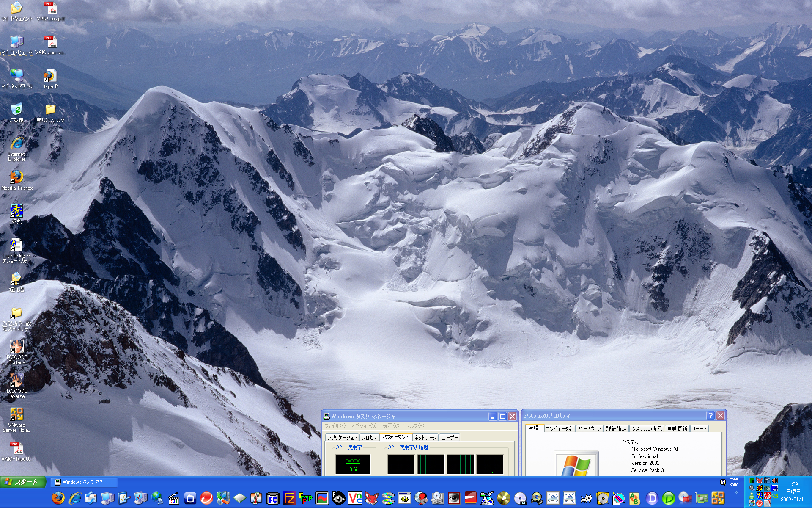Switch to the プロセス tab
The height and width of the screenshot is (508, 812).
point(369,437)
